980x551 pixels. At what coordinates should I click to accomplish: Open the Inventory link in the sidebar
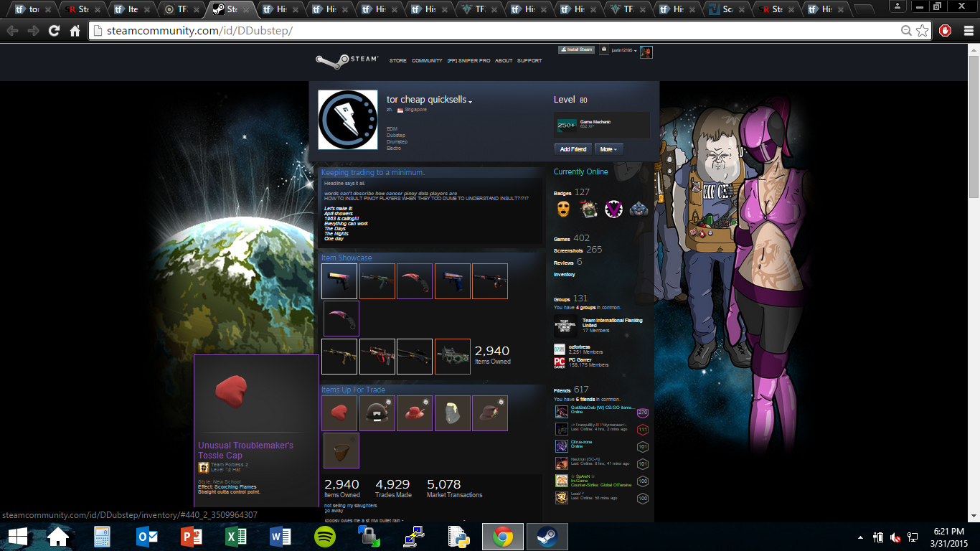(564, 275)
